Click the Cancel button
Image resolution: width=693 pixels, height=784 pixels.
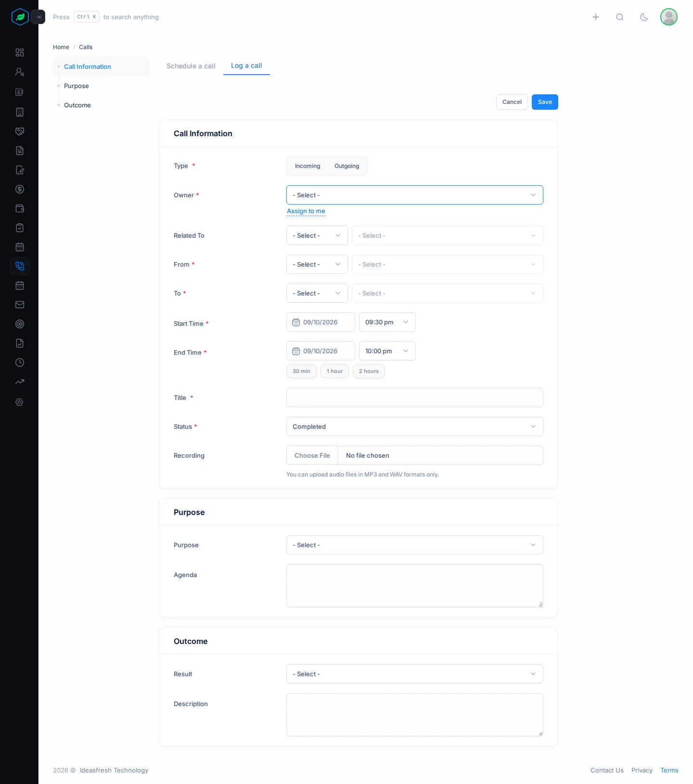(512, 102)
